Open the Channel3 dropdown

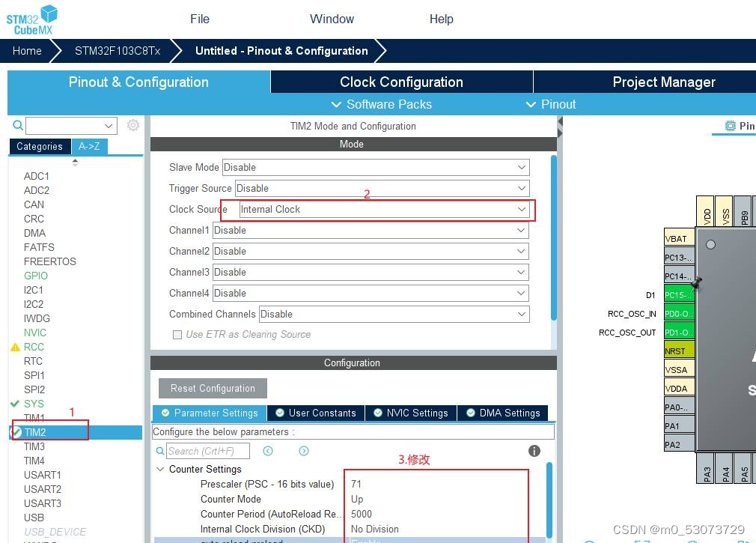[371, 273]
